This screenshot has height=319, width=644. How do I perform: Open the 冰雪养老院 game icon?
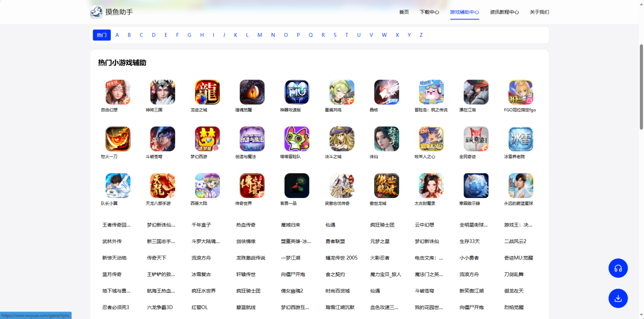[x=521, y=139]
